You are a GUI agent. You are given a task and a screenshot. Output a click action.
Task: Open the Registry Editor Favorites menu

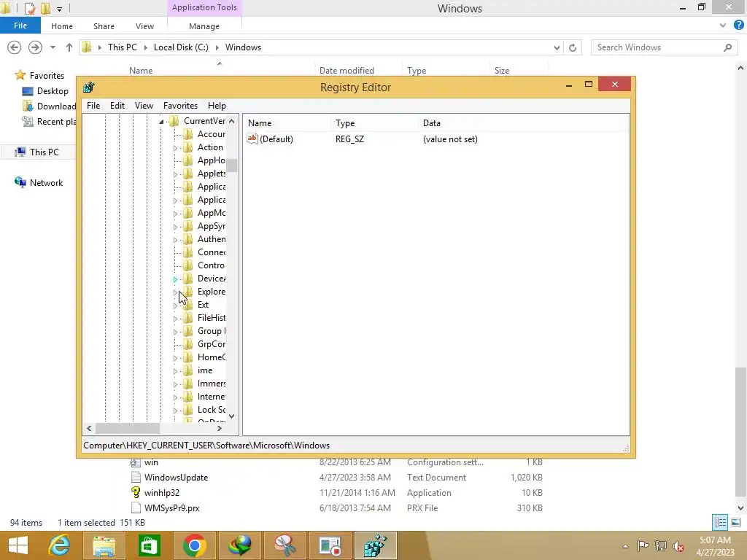[x=180, y=106]
